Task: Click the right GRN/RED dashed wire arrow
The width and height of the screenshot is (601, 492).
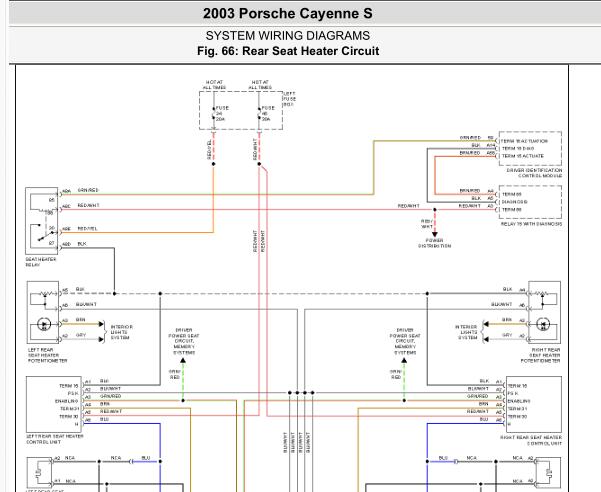Action: click(404, 360)
